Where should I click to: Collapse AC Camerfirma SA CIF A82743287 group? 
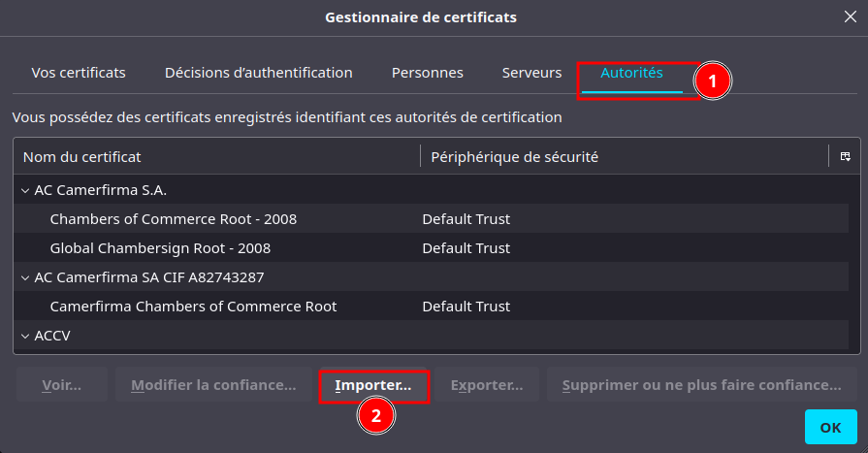24,277
